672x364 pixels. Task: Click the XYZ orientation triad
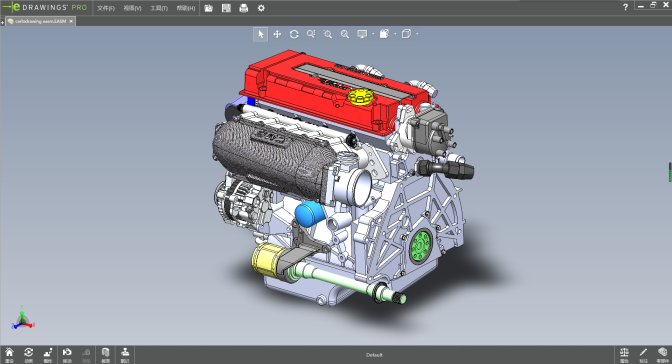[22, 318]
